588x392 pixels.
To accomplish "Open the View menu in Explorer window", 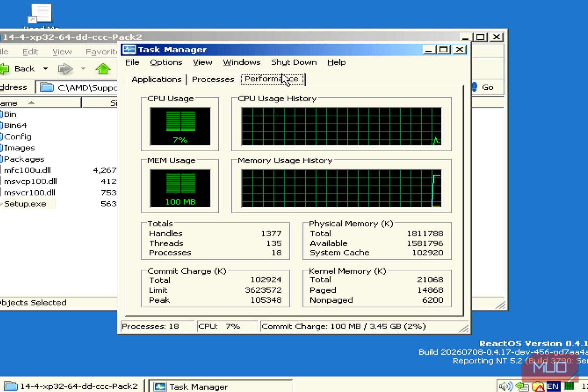I will pos(62,52).
